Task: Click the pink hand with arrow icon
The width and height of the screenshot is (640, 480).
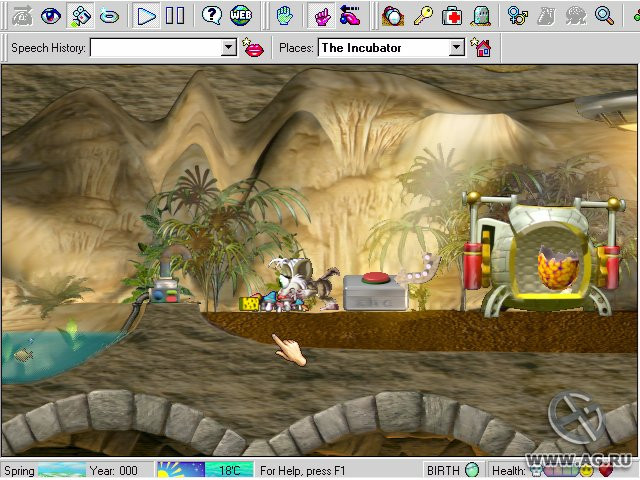Action: [350, 16]
